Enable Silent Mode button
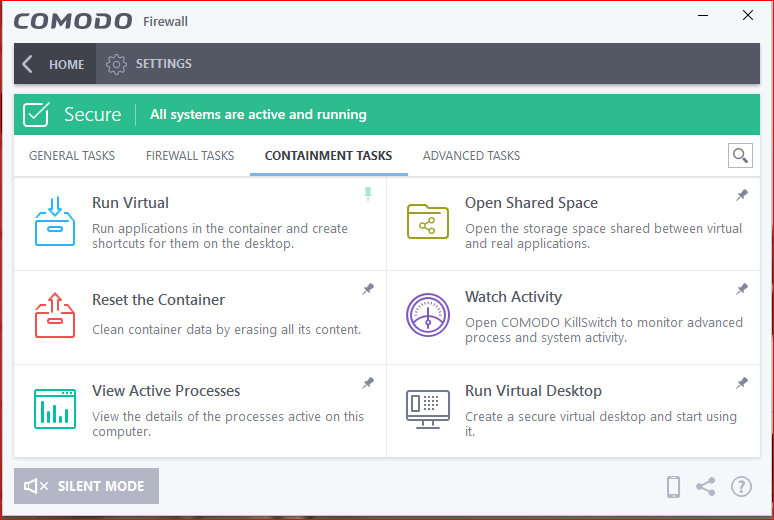The image size is (774, 520). pos(86,486)
